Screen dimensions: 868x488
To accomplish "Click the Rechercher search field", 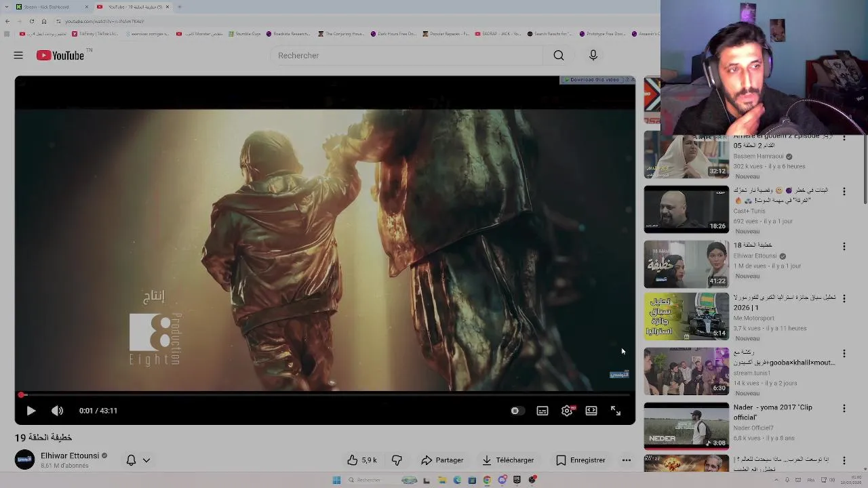I will [x=407, y=56].
